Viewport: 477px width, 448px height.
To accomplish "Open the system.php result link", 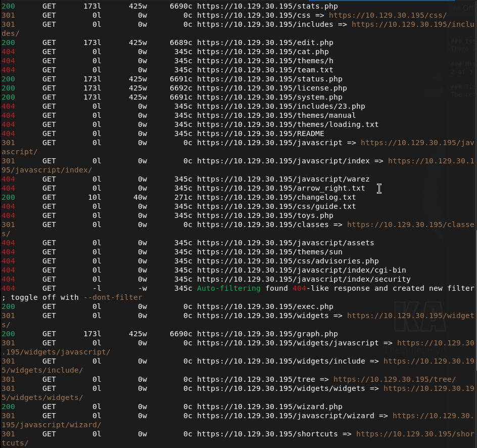I will click(270, 98).
